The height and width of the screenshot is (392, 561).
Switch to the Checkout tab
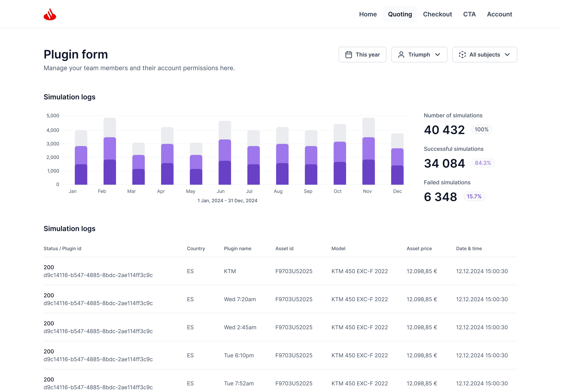click(x=437, y=14)
